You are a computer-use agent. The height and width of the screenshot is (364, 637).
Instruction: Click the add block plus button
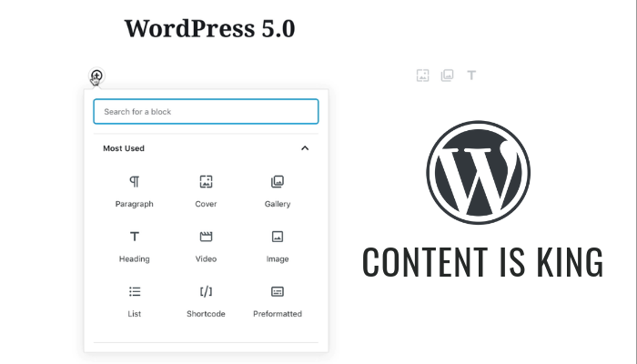(96, 76)
